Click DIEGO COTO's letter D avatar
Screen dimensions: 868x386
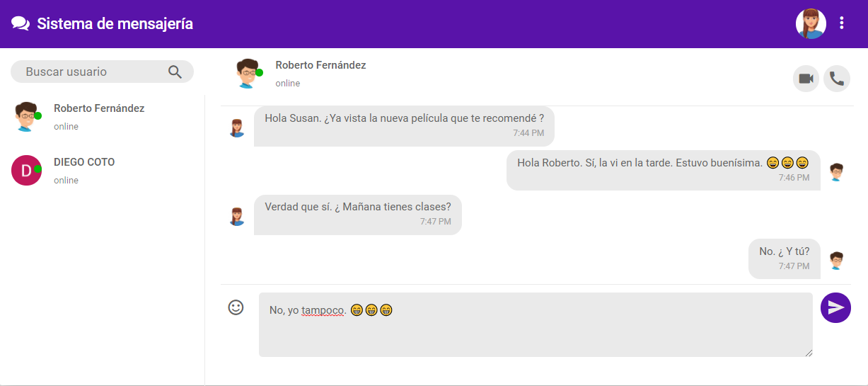[26, 170]
